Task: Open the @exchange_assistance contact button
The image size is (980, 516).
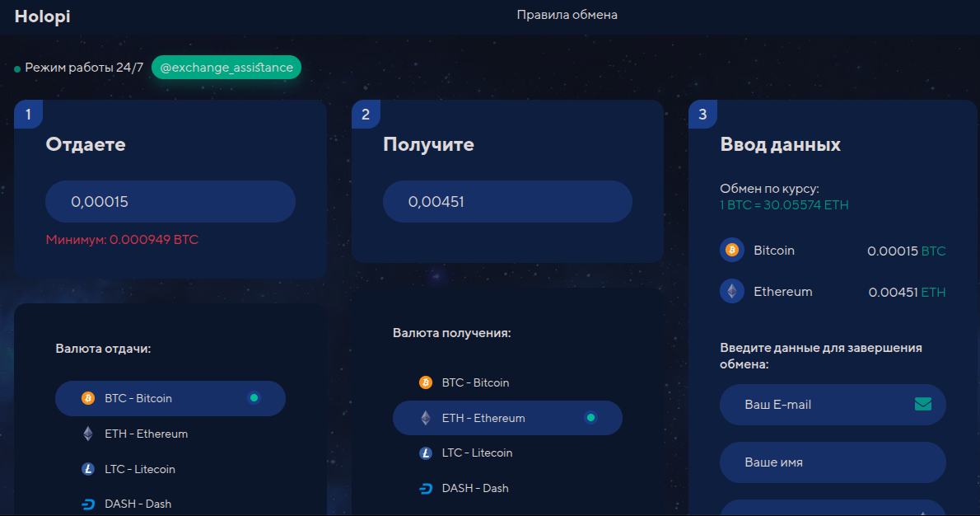Action: point(226,68)
